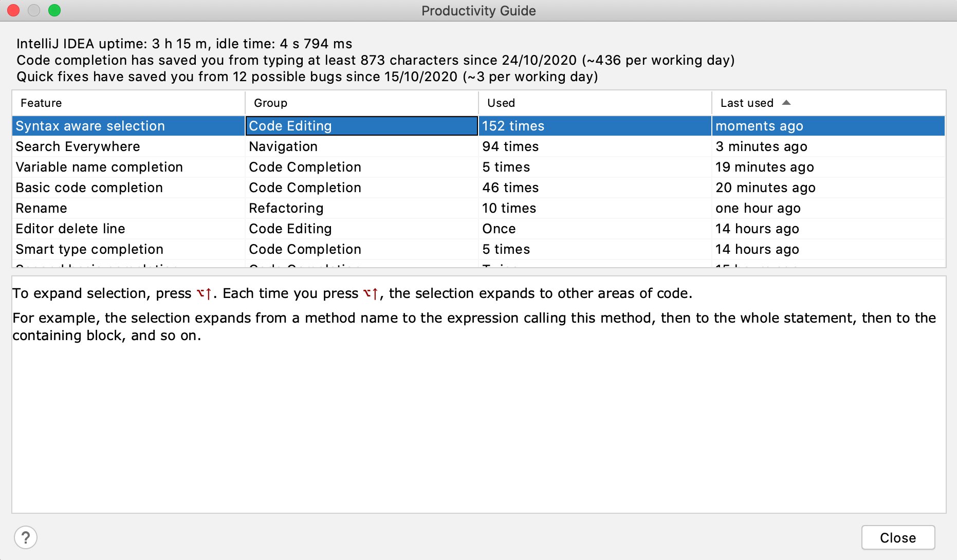This screenshot has width=957, height=560.
Task: Click the 'one hour ago' cell
Action: 829,208
